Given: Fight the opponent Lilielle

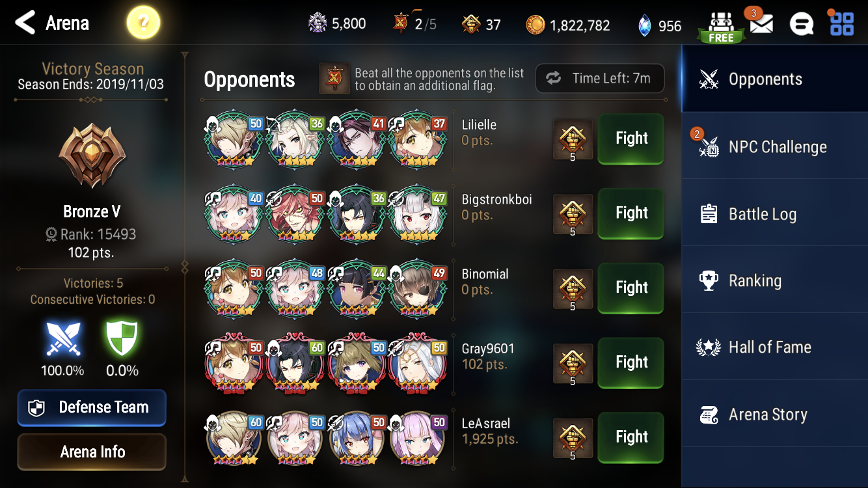Looking at the screenshot, I should (x=631, y=139).
